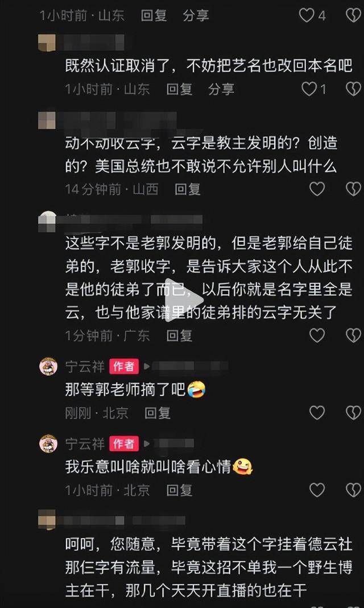Reply to the 1分钟前 广东 comment

click(x=179, y=335)
